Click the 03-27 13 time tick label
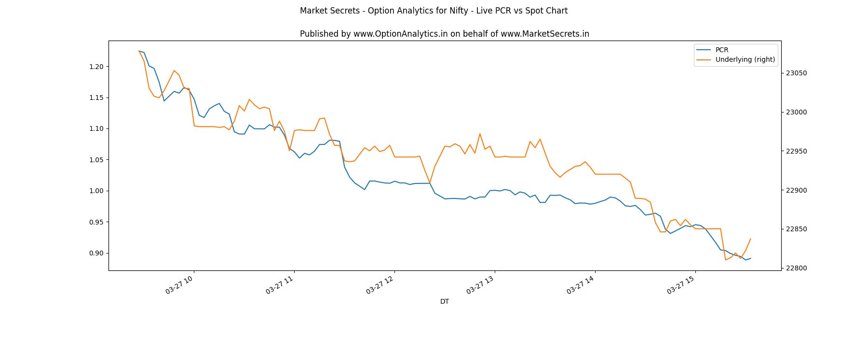Image resolution: width=868 pixels, height=338 pixels. [x=481, y=285]
